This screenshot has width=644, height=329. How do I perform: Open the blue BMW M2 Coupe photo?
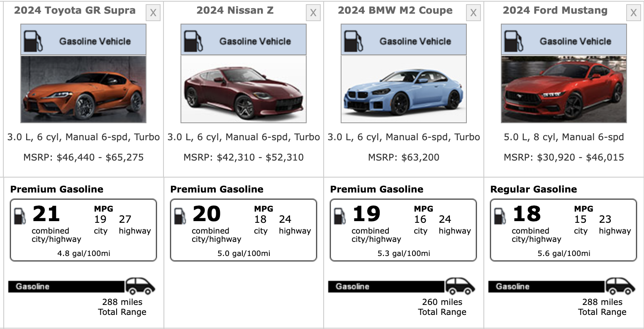click(404, 89)
